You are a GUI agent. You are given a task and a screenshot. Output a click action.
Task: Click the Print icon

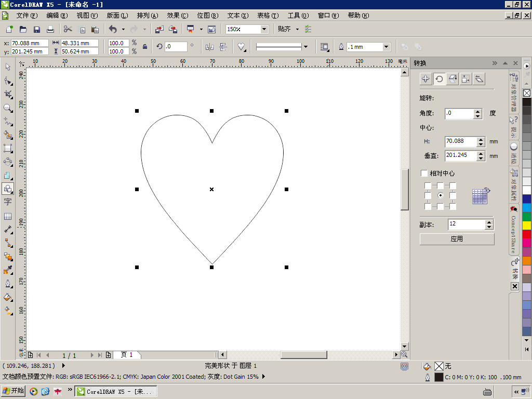coord(50,29)
